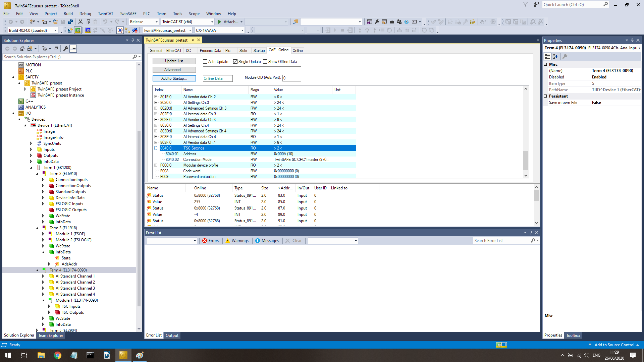The height and width of the screenshot is (362, 644).
Task: Click the Restart Config Mode icon
Action: [x=88, y=30]
